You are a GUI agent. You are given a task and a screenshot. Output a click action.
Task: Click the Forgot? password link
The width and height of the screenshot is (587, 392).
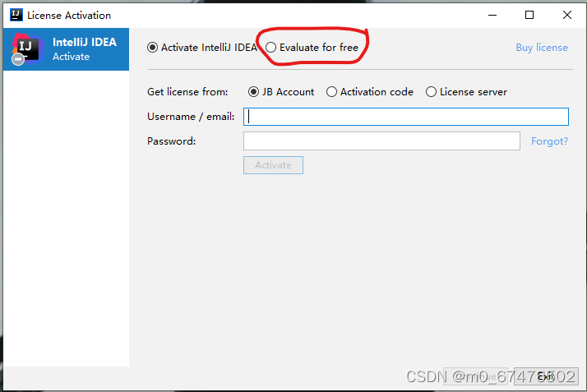549,141
